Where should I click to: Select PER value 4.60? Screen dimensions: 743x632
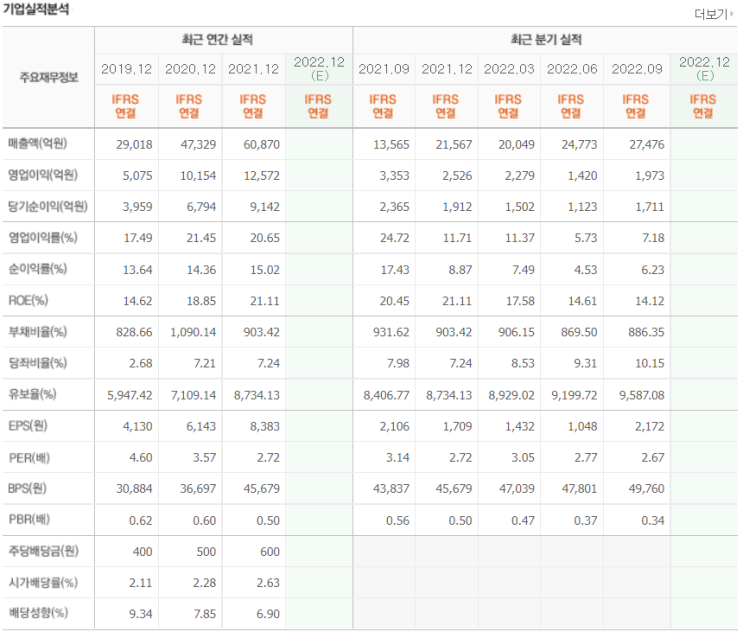[x=141, y=458]
